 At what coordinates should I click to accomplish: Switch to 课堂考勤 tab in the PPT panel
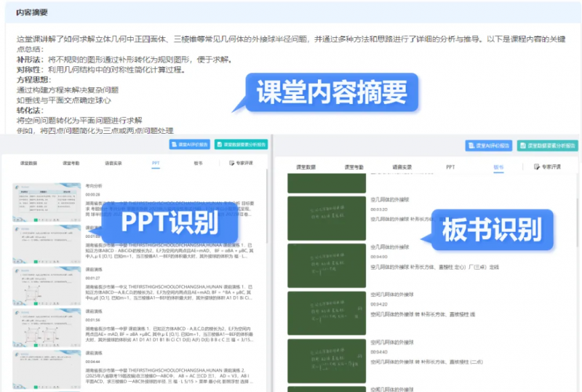[x=71, y=164]
